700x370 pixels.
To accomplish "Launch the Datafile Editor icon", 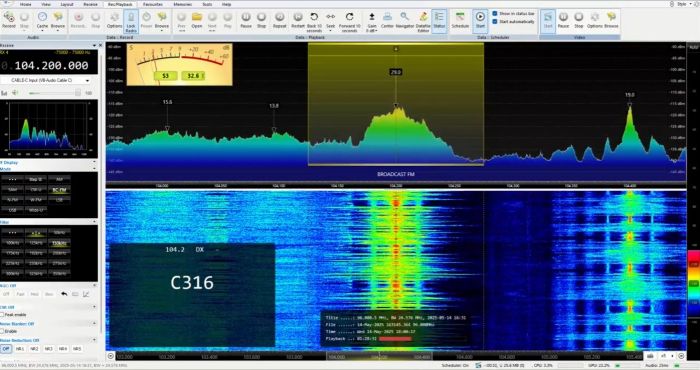I will point(423,22).
